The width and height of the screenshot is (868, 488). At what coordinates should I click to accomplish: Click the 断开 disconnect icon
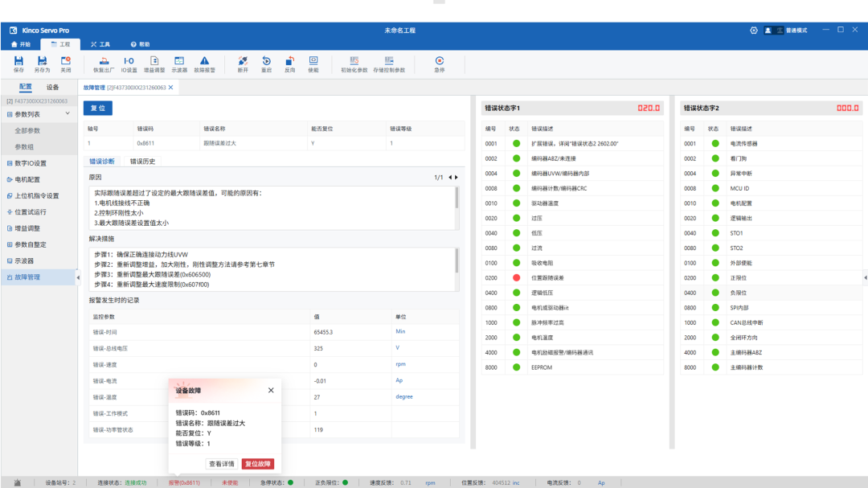point(243,63)
